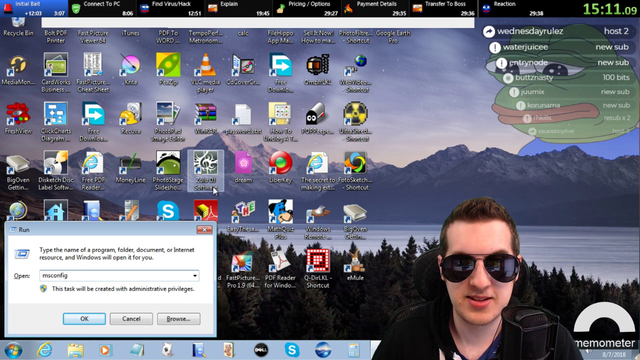Open CardWorks Business card software icon
Image resolution: width=640 pixels, height=360 pixels.
(56, 72)
